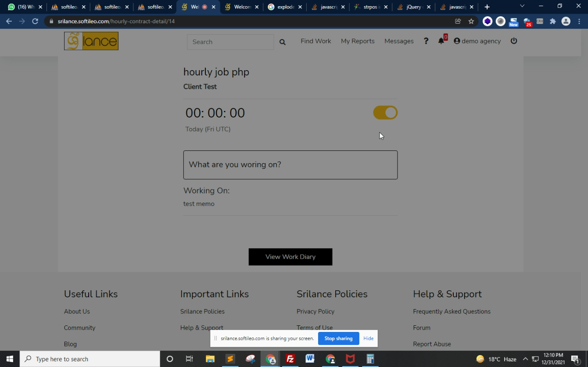Click the power logout icon
The width and height of the screenshot is (588, 367).
[x=514, y=41]
